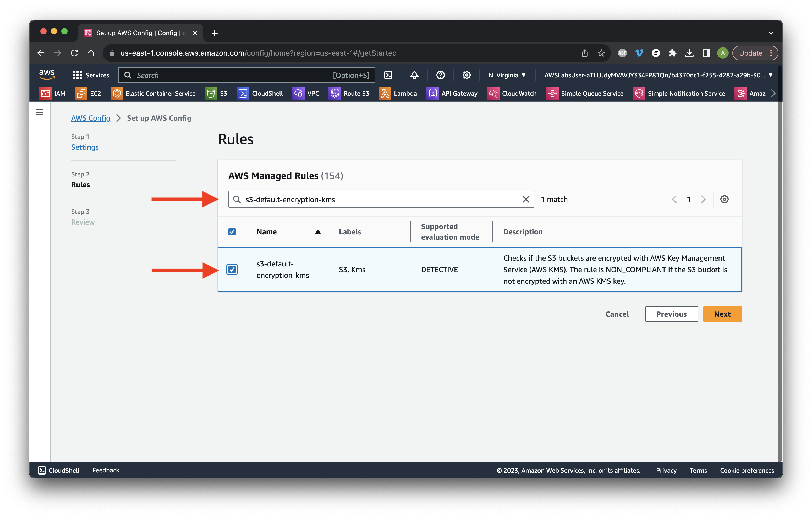Open VPC shortcut in favorites bar

tap(306, 94)
